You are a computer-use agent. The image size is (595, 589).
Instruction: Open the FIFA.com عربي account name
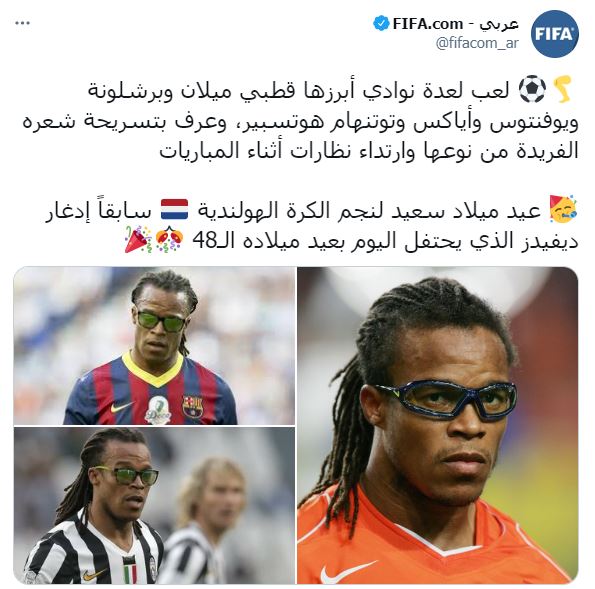point(455,24)
